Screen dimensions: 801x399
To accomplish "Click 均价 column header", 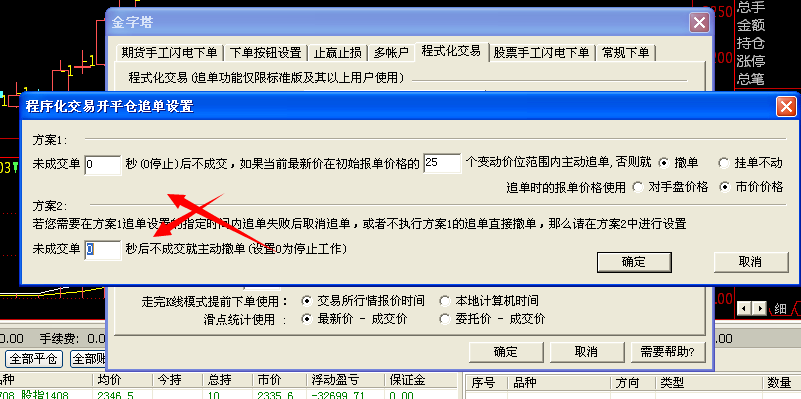I will pyautogui.click(x=122, y=381).
